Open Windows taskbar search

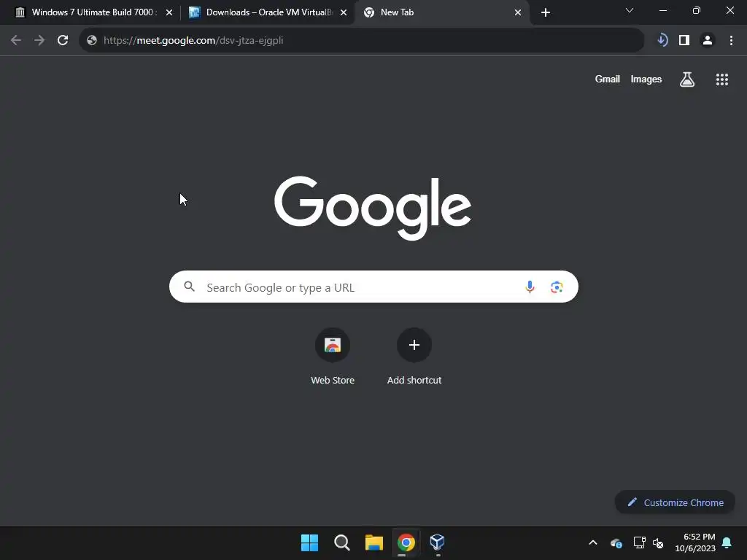click(x=342, y=542)
